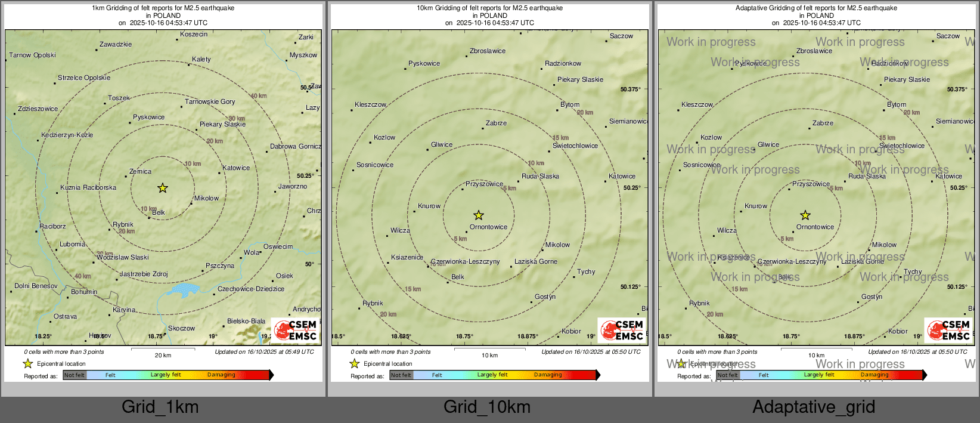Click the 'Ornontowice' label on the Grid_10km map
Viewport: 980px width, 423px height.
(489, 227)
